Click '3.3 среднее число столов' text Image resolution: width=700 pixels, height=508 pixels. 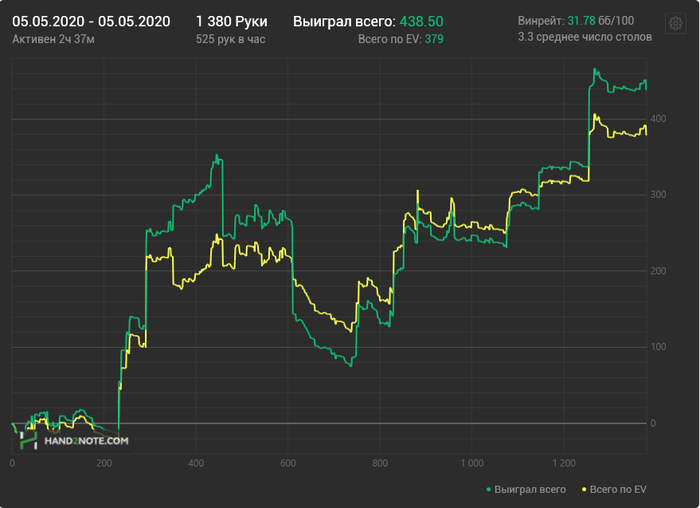585,37
